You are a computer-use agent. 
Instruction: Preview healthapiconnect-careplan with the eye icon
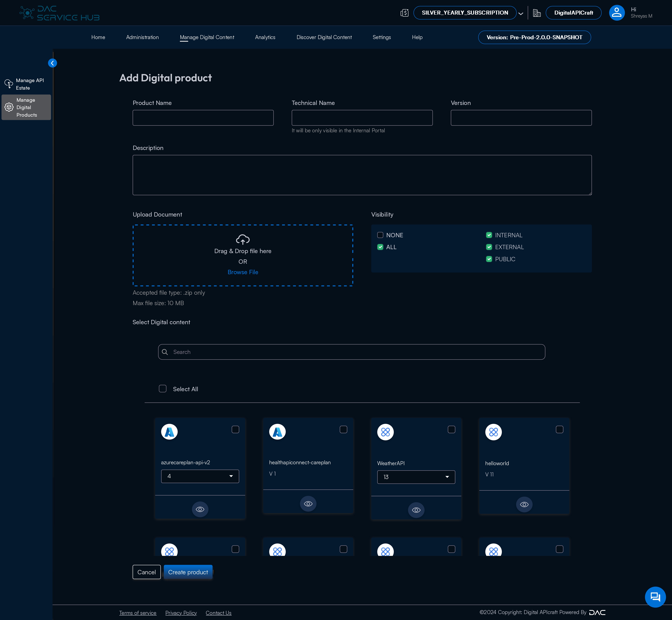[x=308, y=504]
